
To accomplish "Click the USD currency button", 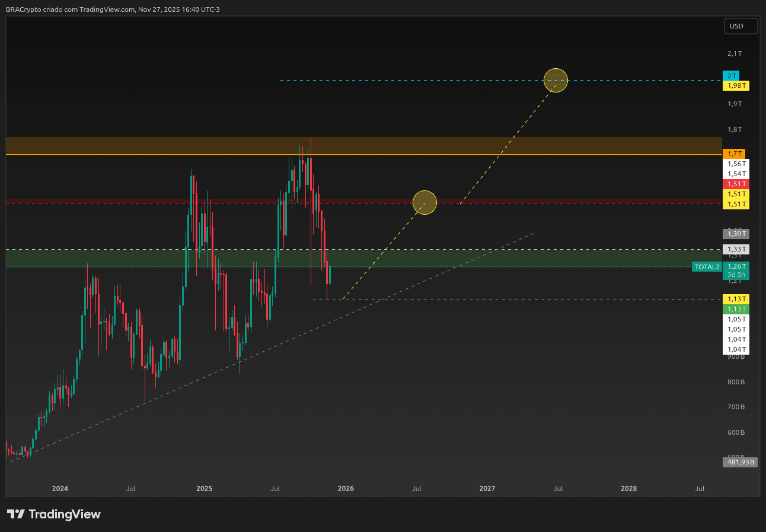I will pos(741,26).
